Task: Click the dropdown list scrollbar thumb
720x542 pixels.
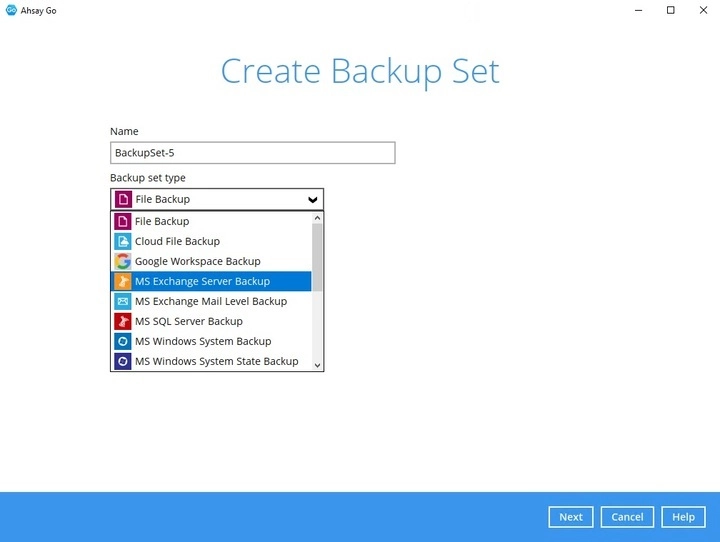Action: [x=317, y=258]
